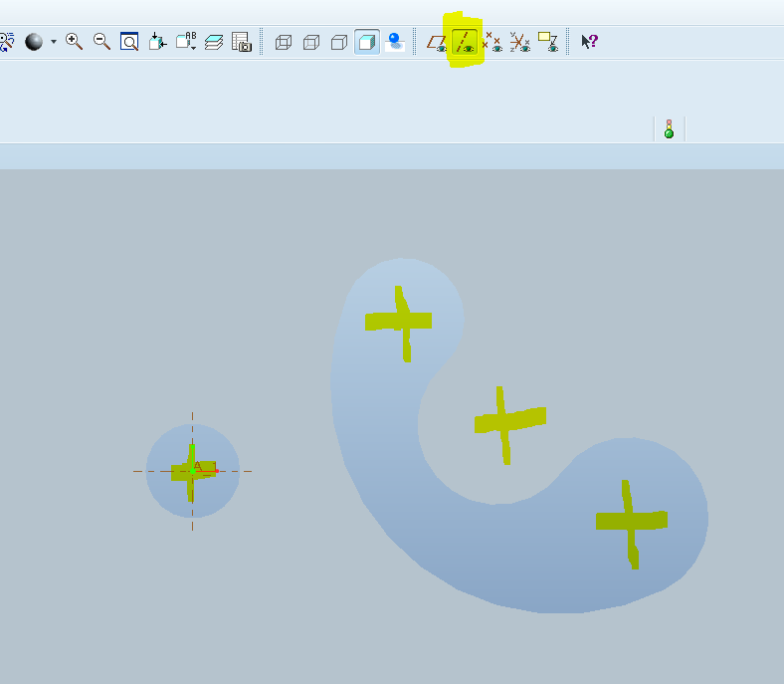The image size is (784, 684).
Task: Select the Shading display style
Action: pos(367,42)
